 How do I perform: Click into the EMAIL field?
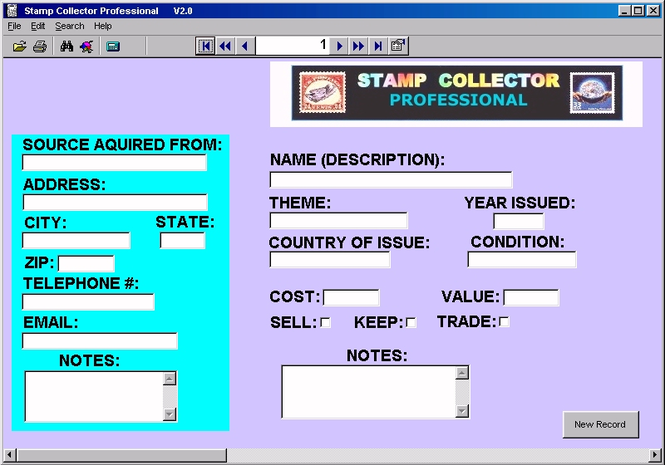[100, 341]
